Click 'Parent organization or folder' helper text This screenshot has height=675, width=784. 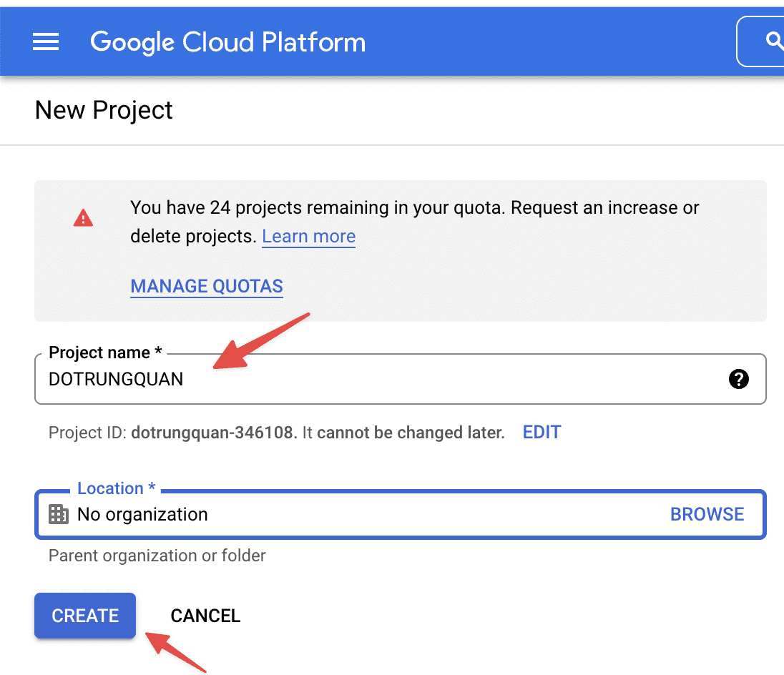[x=157, y=556]
